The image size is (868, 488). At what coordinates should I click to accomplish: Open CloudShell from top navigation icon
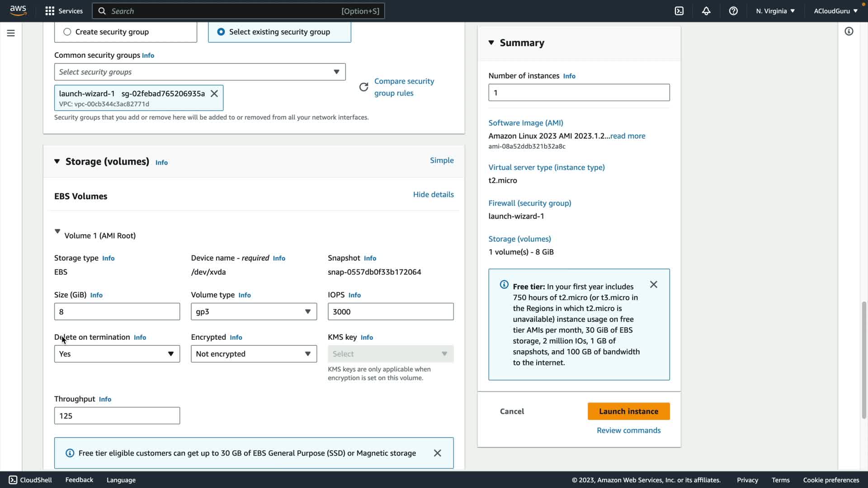pos(679,11)
